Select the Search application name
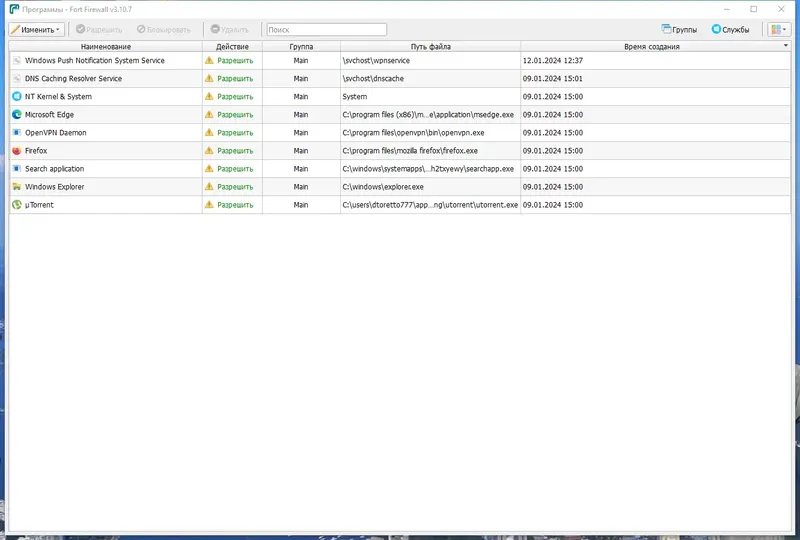 pyautogui.click(x=55, y=168)
